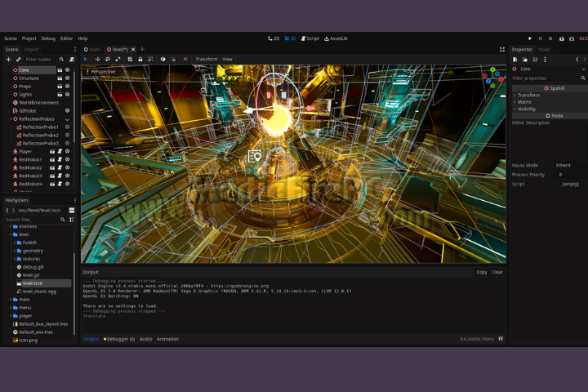The image size is (588, 392).
Task: Hide the RedRobot3 node
Action: 68,176
